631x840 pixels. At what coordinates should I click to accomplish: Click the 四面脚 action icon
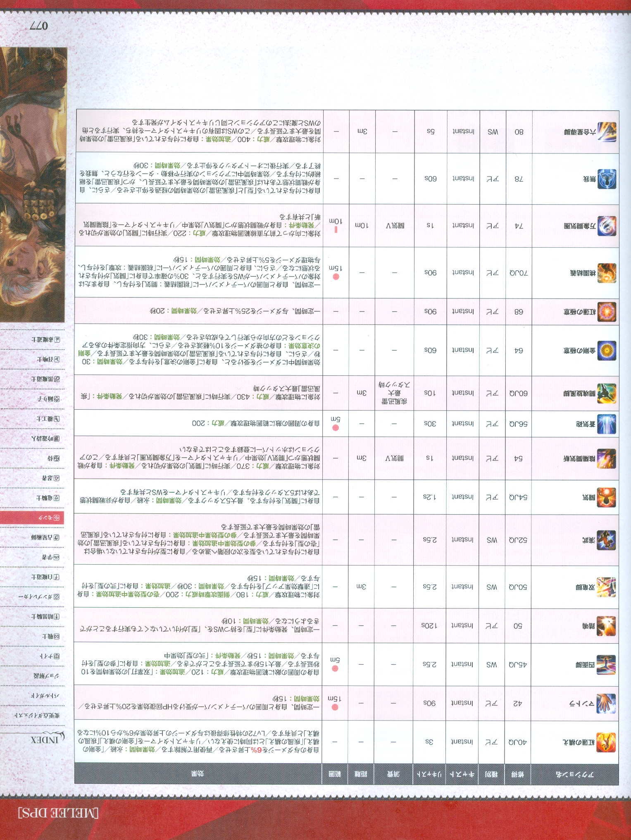pos(606,665)
